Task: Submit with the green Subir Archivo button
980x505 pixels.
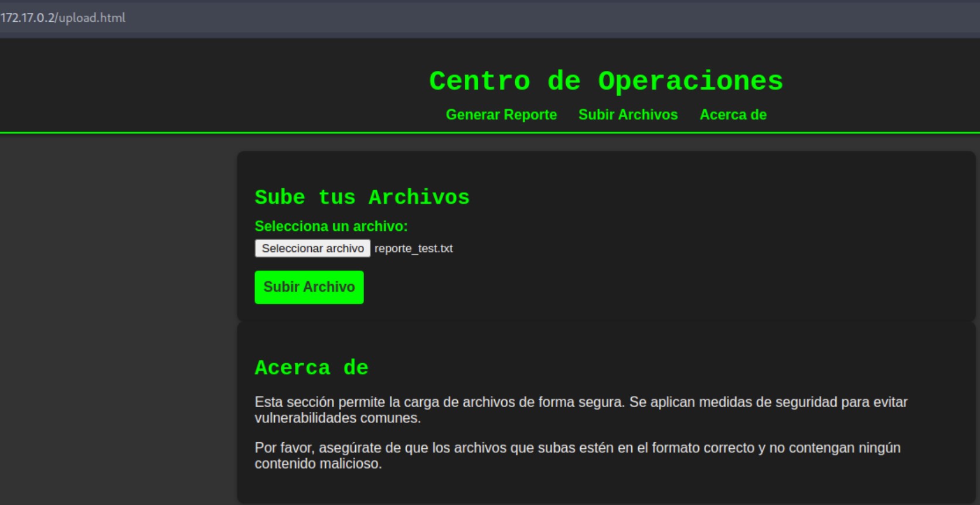Action: click(309, 287)
